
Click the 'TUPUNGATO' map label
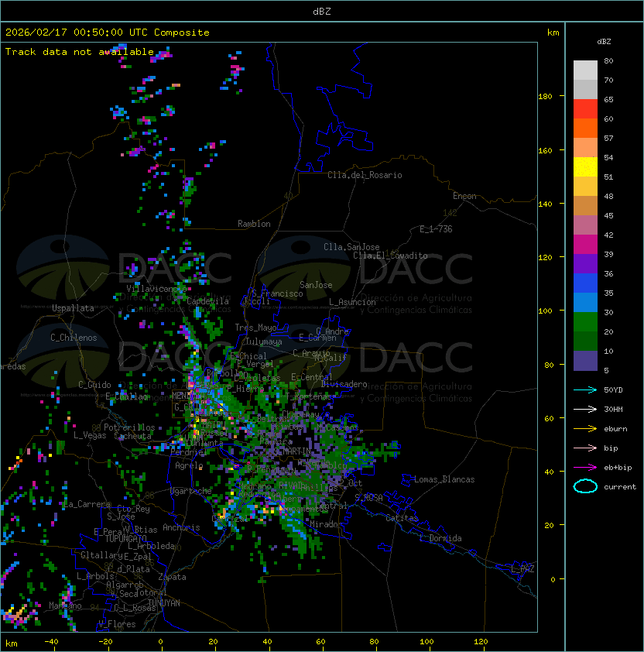point(125,539)
